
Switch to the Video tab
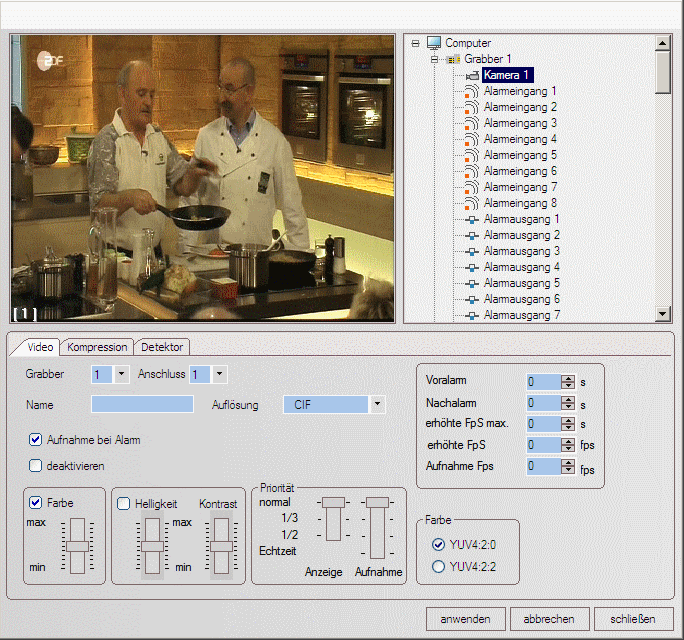pos(40,347)
